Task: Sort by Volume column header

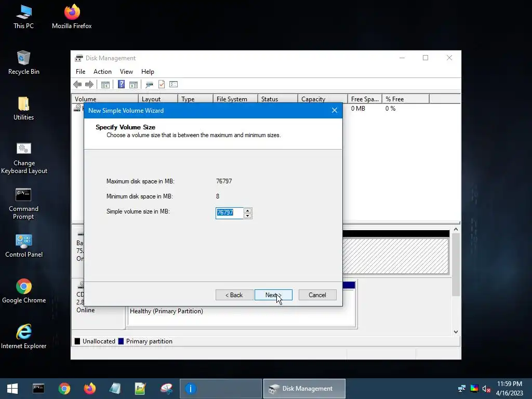Action: point(105,99)
